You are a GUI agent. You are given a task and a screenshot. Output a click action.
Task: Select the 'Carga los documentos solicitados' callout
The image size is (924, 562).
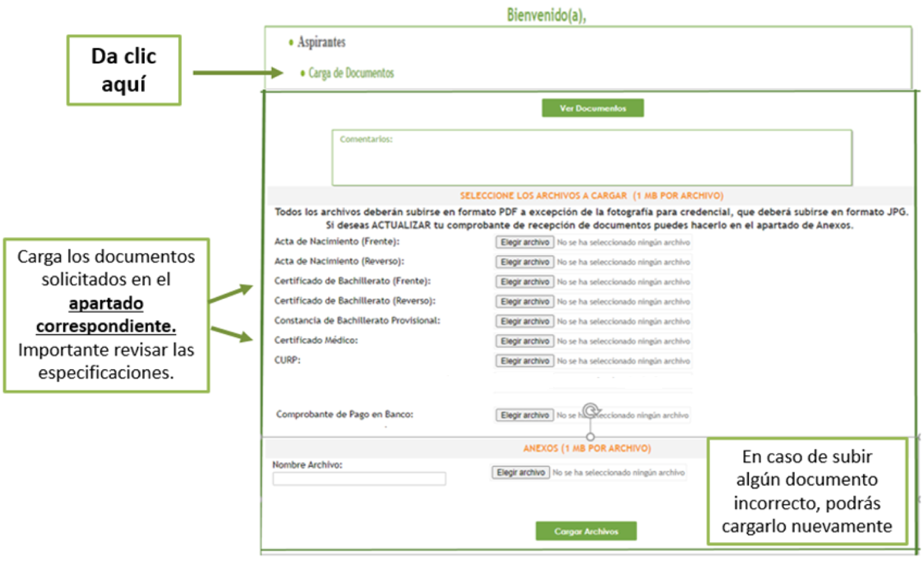(x=106, y=315)
